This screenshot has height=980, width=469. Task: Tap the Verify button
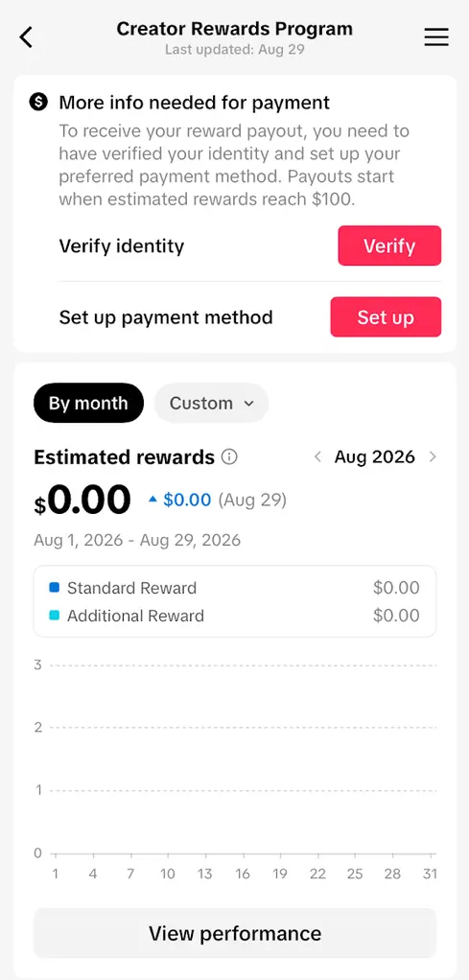[x=389, y=245]
